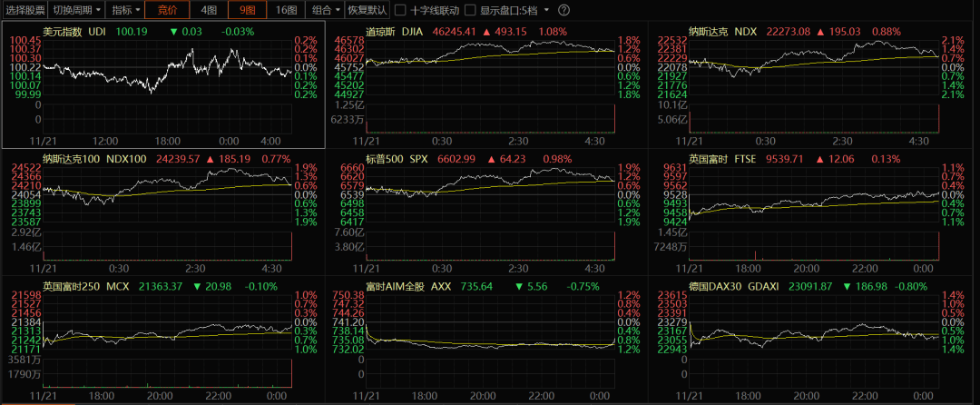This screenshot has height=405, width=980.
Task: Click the DJIA volume label 1.25亿
Action: pos(348,104)
